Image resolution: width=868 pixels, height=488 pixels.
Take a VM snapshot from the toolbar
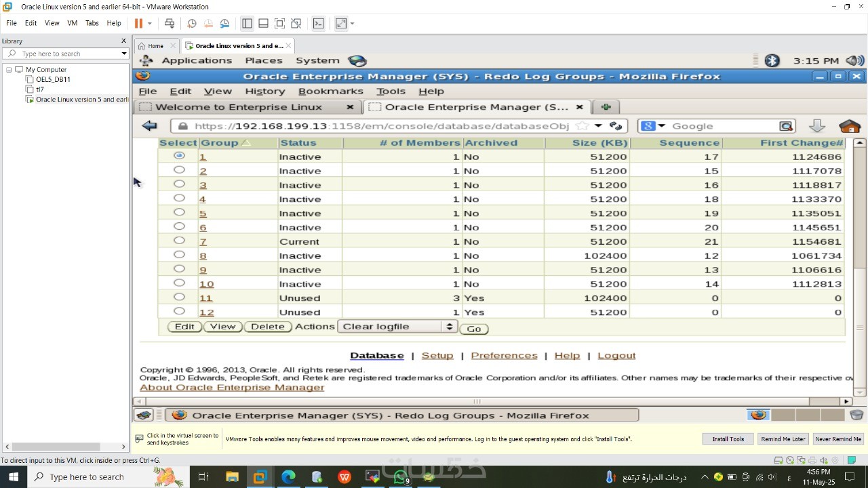[192, 23]
